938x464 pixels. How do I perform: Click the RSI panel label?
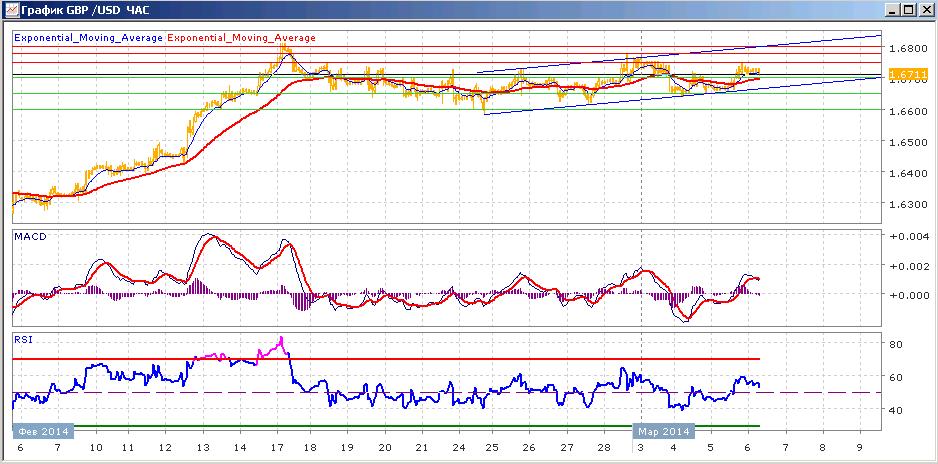pyautogui.click(x=22, y=340)
